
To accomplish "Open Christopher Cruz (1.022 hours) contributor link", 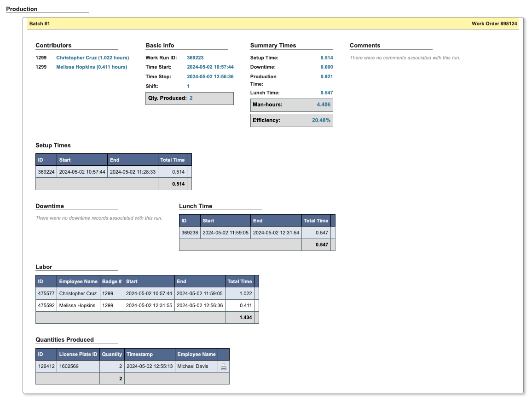I will coord(93,58).
